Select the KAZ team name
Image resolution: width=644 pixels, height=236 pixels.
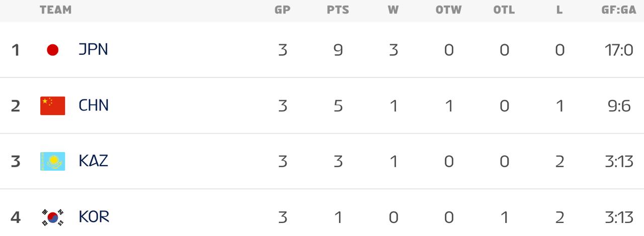(94, 161)
